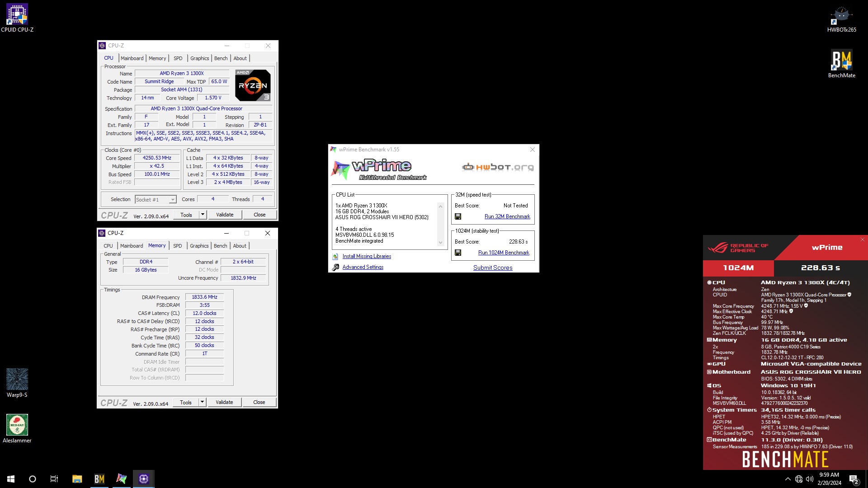Click Validate in top CPU-Z window
Image resolution: width=868 pixels, height=488 pixels.
pos(225,215)
